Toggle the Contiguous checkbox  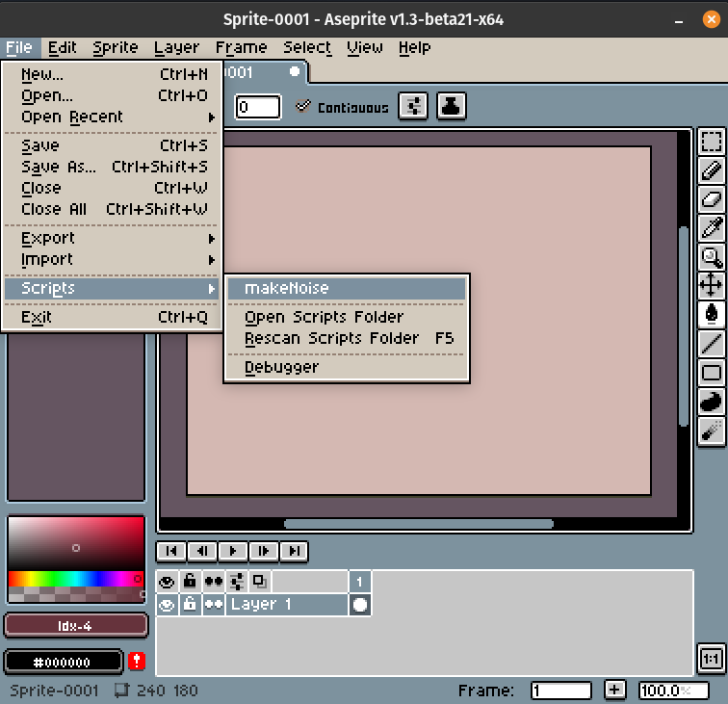coord(304,108)
